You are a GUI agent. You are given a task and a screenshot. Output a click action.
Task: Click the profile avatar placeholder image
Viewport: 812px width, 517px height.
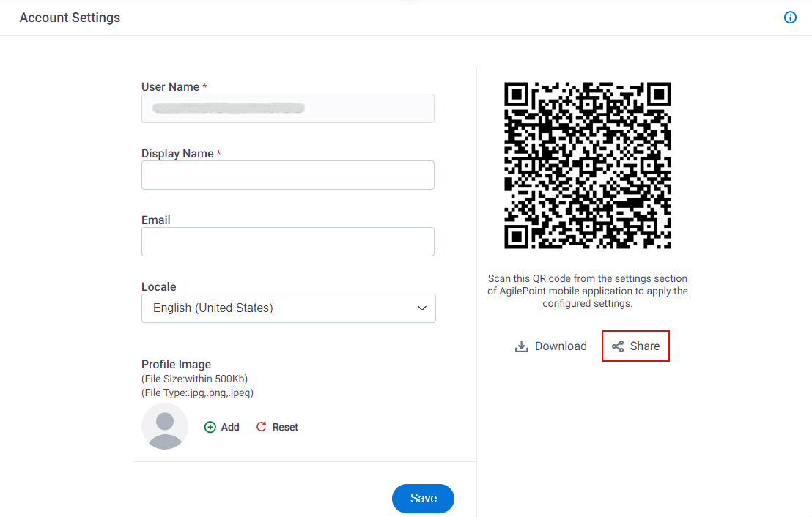coord(165,426)
